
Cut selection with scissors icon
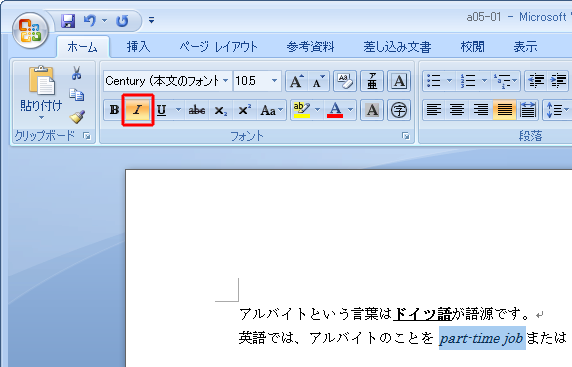point(77,73)
